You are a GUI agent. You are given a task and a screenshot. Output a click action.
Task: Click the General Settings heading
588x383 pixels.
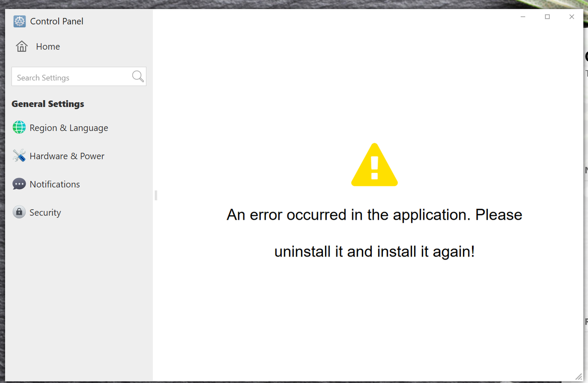pos(48,104)
